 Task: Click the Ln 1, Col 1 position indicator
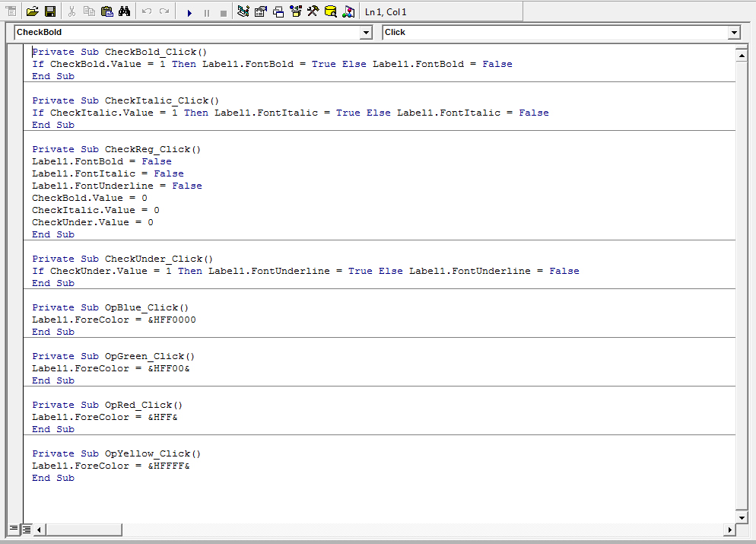[x=386, y=12]
